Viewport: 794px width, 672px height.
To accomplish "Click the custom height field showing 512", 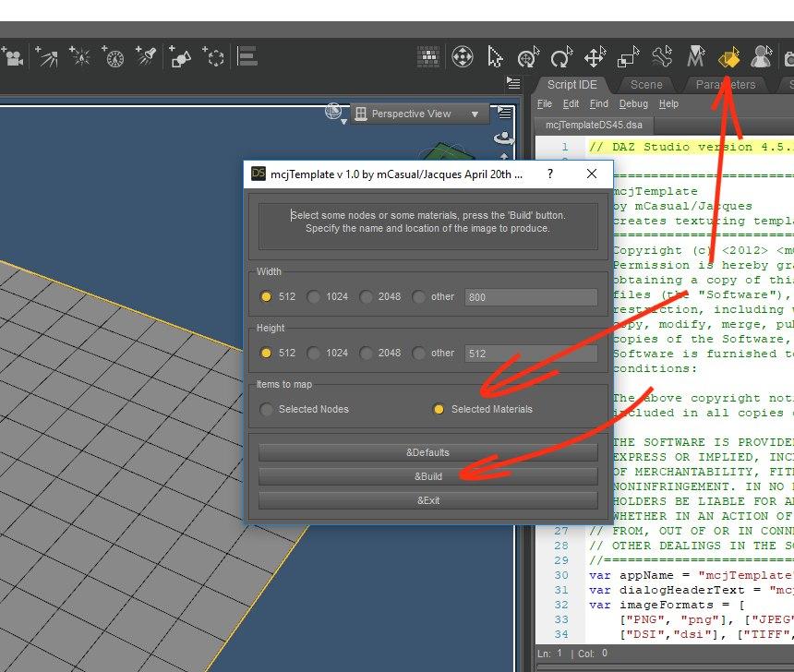I will coord(531,354).
